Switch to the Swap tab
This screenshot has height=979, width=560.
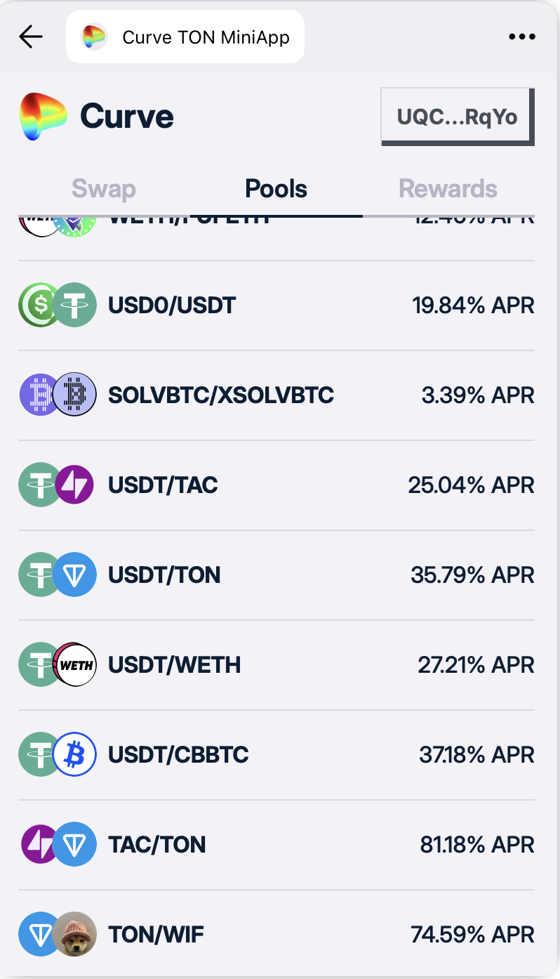(x=104, y=189)
